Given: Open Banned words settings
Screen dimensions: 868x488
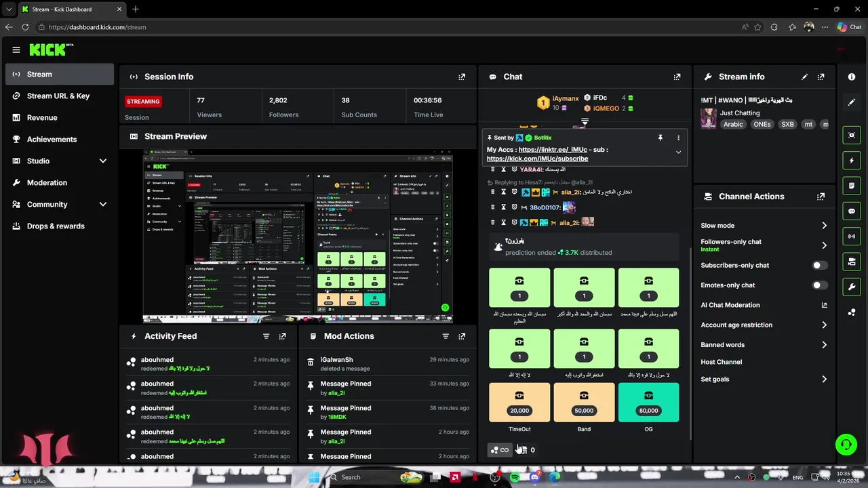Looking at the screenshot, I should [x=764, y=345].
